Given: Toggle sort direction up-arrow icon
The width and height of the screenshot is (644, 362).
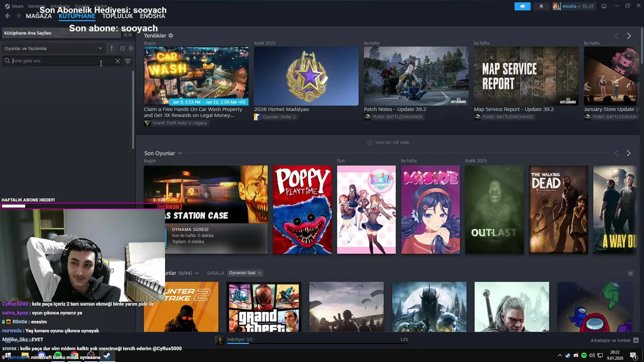Looking at the screenshot, I should (112, 48).
